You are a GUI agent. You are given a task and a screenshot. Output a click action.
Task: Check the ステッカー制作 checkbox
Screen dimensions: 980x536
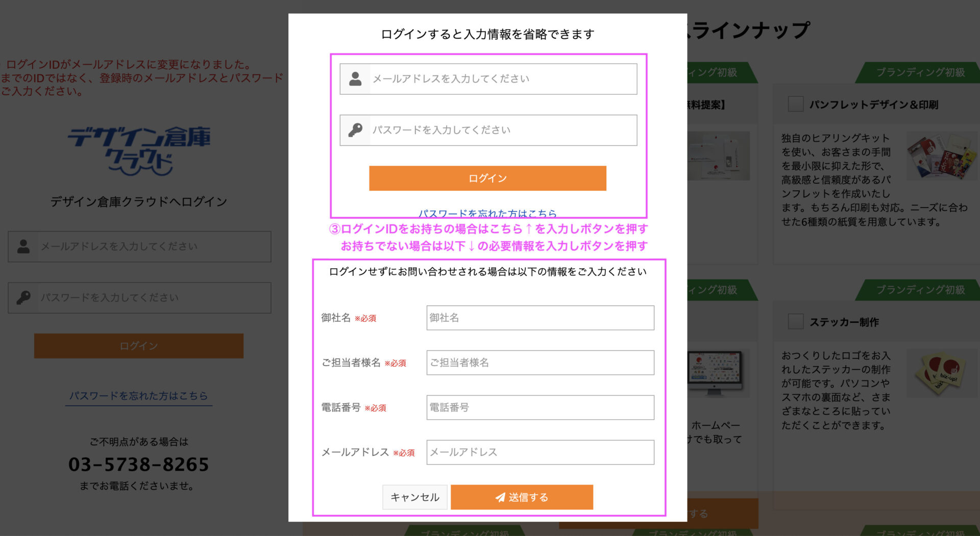click(x=796, y=322)
